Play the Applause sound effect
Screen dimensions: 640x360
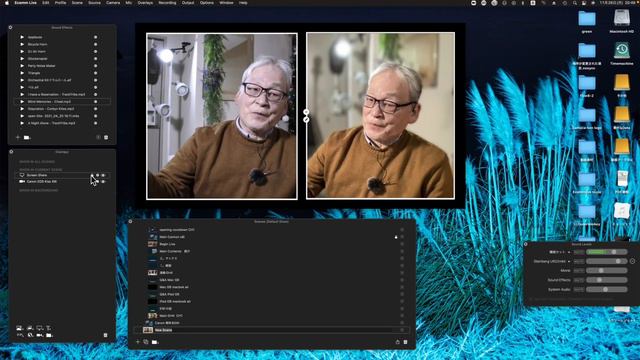(22, 37)
